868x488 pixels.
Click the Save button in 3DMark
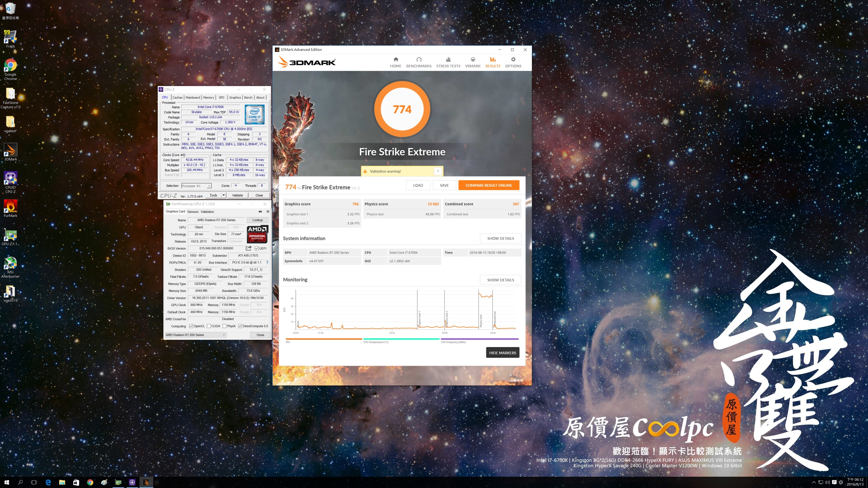click(x=444, y=185)
